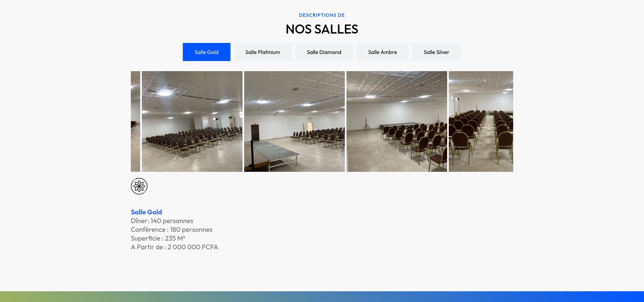Image resolution: width=644 pixels, height=302 pixels.
Task: Click the 2 000 000 FCFA price line
Action: tap(174, 247)
